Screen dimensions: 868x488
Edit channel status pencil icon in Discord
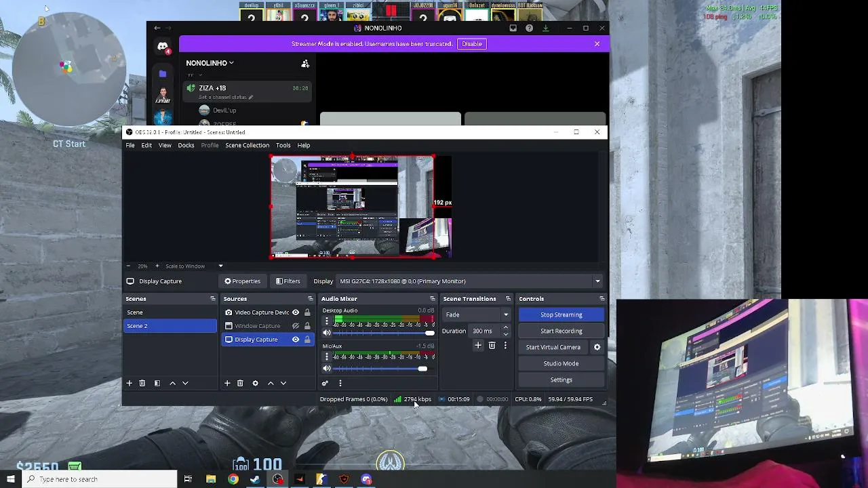click(x=251, y=98)
